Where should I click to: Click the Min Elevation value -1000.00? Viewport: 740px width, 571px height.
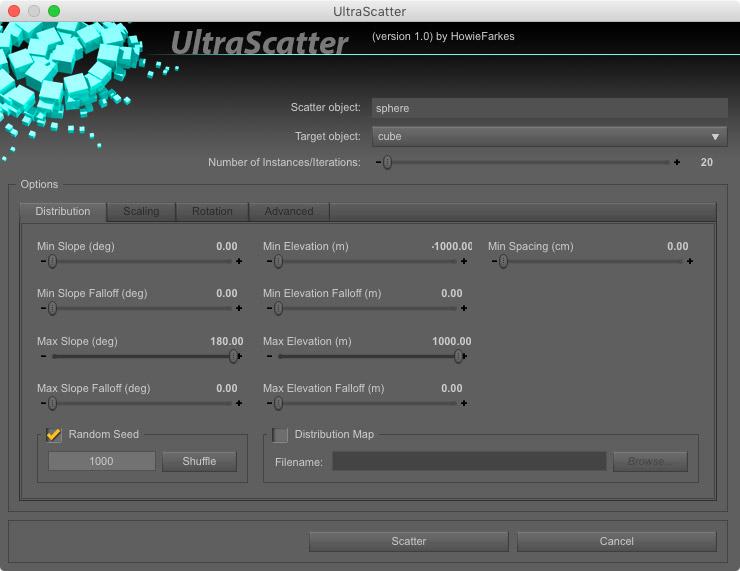click(452, 246)
